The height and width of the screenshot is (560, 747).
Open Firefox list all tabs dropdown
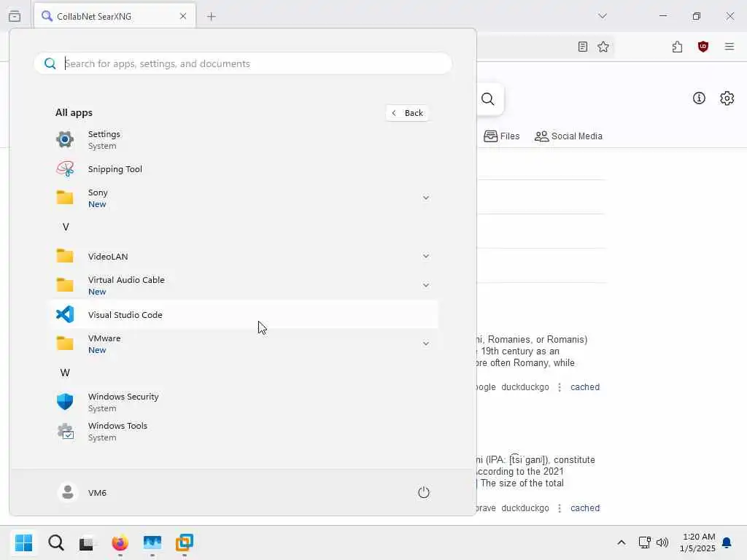click(x=602, y=16)
